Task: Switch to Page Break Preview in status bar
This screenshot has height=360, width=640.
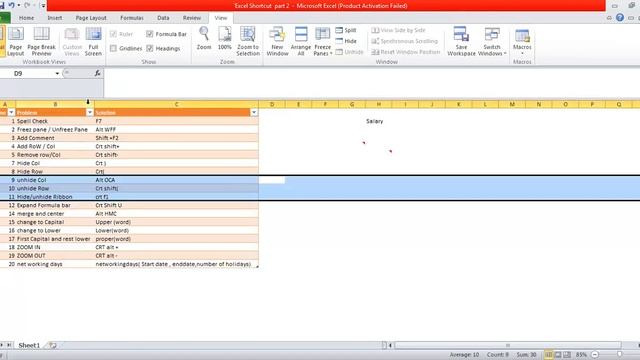Action: click(567, 355)
